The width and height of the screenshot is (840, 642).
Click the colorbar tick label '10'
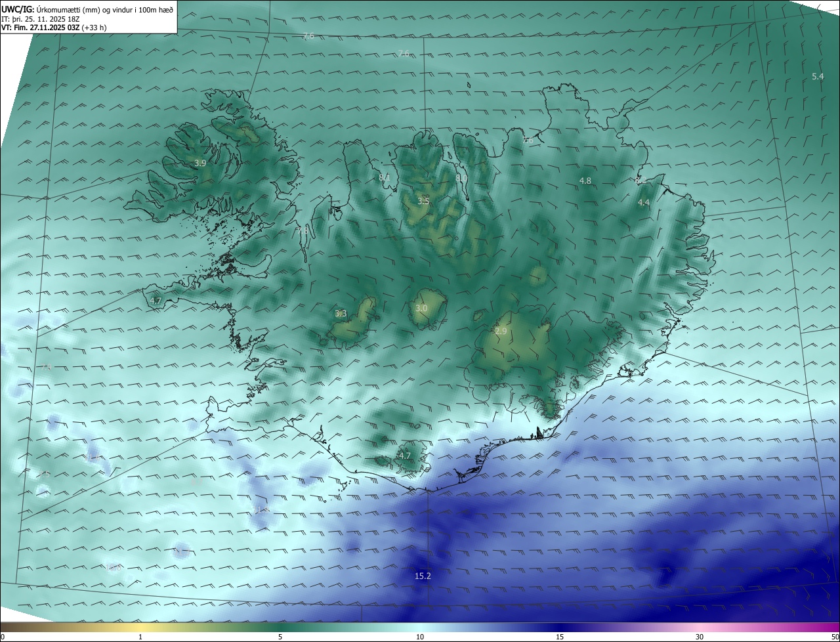(x=420, y=637)
